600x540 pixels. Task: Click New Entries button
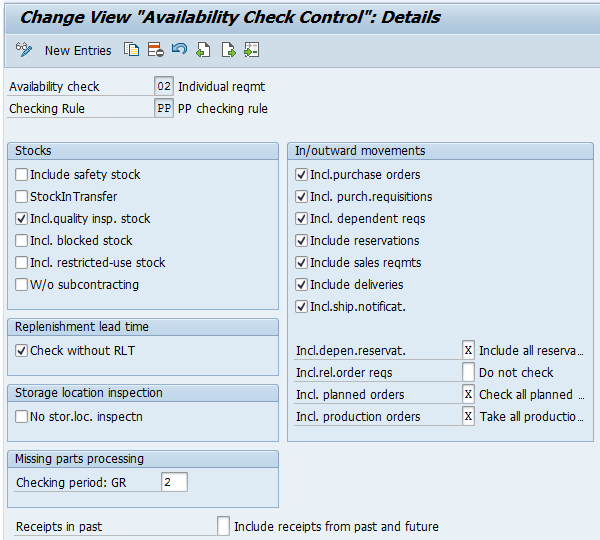pos(78,51)
